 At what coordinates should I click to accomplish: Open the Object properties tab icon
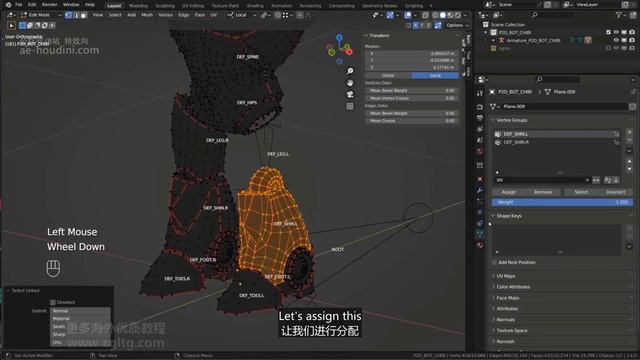coord(480,179)
